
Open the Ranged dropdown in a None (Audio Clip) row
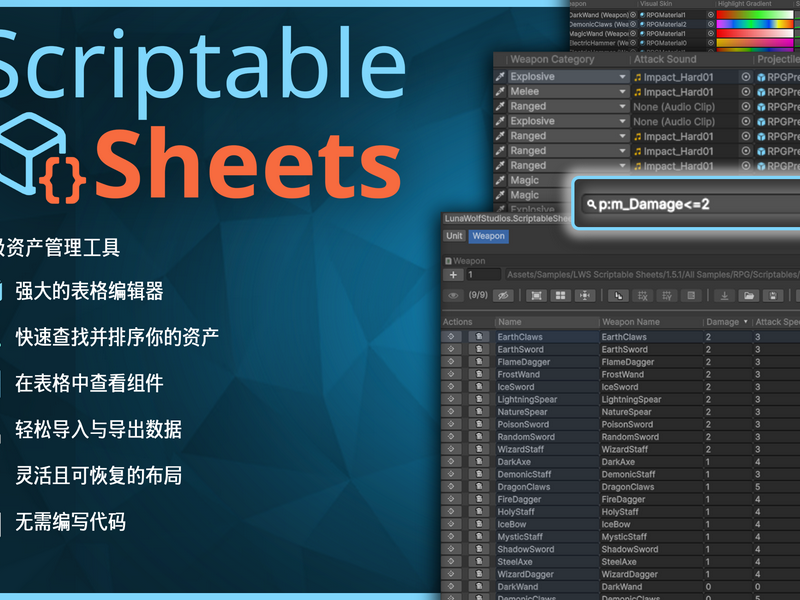click(568, 107)
